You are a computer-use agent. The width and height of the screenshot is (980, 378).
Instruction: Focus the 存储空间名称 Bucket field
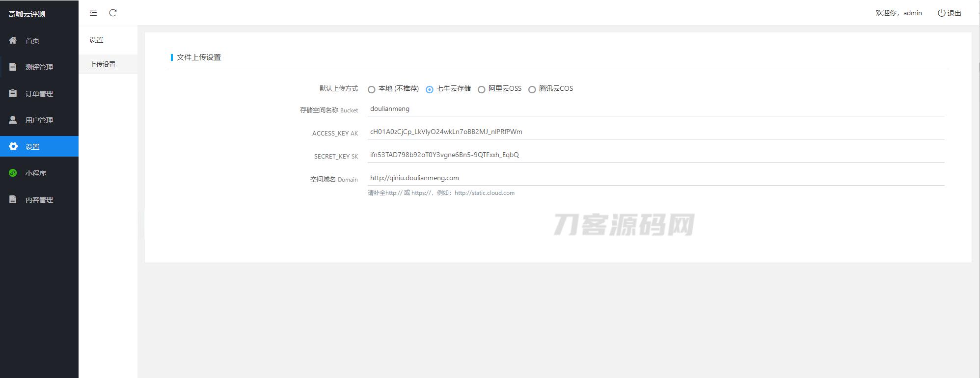click(656, 109)
